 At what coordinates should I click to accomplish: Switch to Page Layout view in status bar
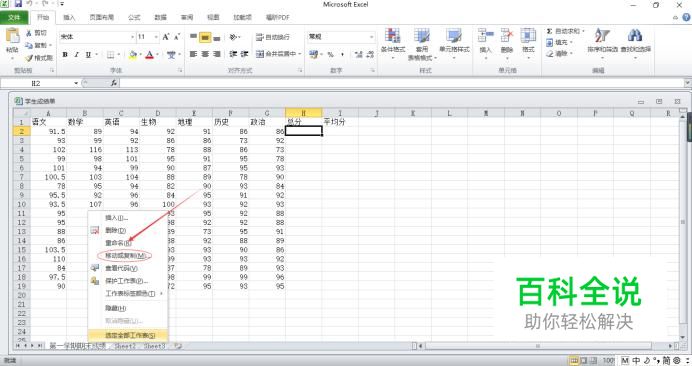click(x=583, y=361)
